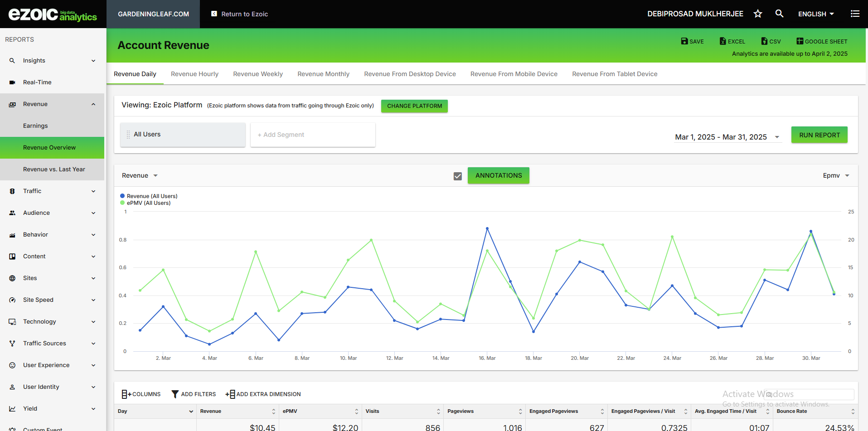
Task: Expand the Traffic menu chevron
Action: click(x=93, y=191)
